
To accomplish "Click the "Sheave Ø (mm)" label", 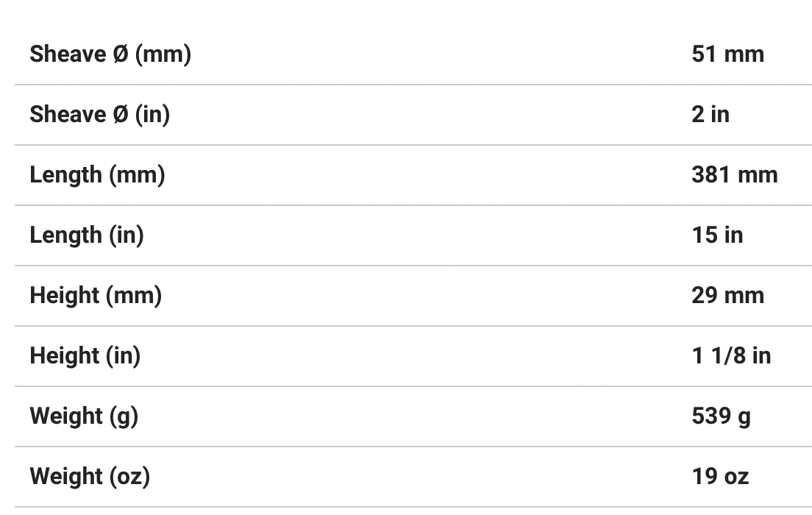I will click(110, 54).
